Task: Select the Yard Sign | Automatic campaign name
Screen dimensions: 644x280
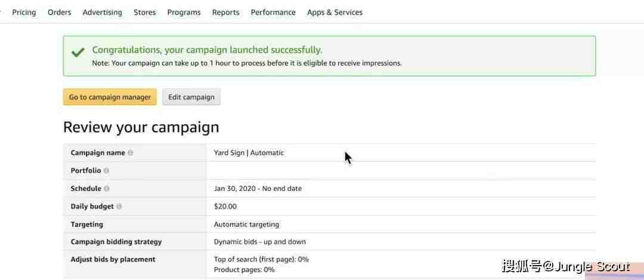Action: (249, 153)
